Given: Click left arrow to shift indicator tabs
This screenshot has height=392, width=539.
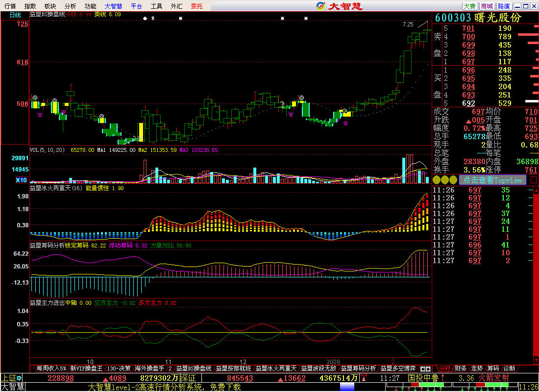Looking at the screenshot, I should point(423,369).
